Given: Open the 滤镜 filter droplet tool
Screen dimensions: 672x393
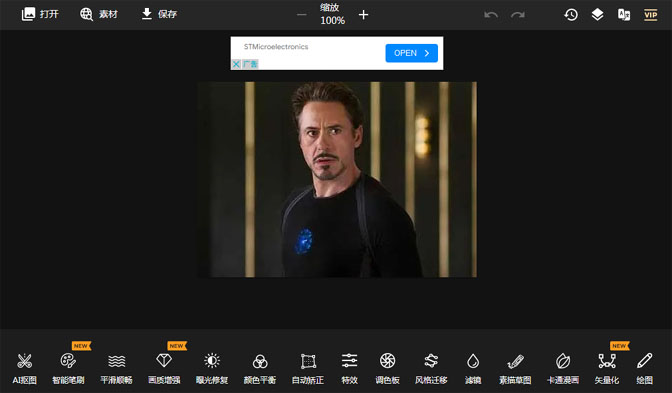Looking at the screenshot, I should (473, 368).
